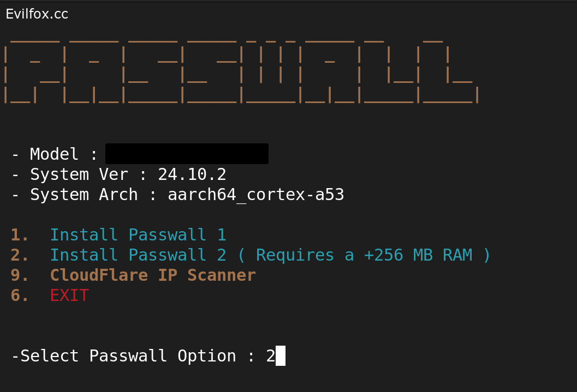Click the System Arch label
The image size is (577, 392).
coord(84,195)
